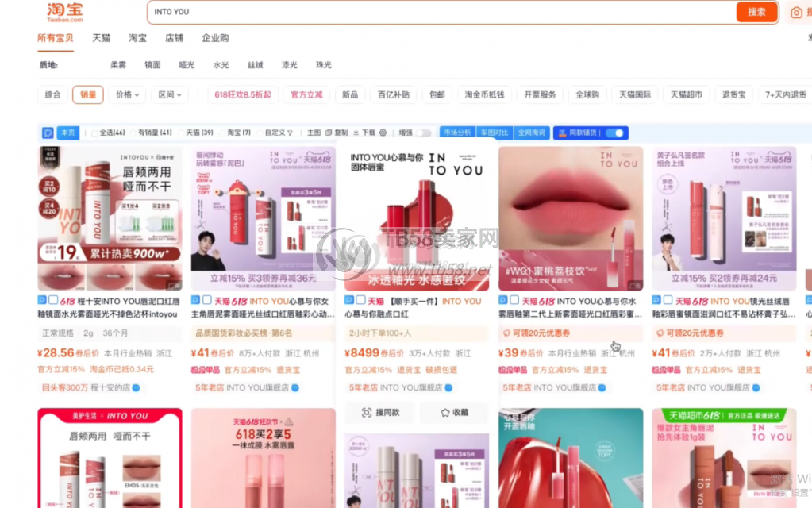Open 程十安的店 shop link
This screenshot has height=508, width=812.
[x=110, y=387]
